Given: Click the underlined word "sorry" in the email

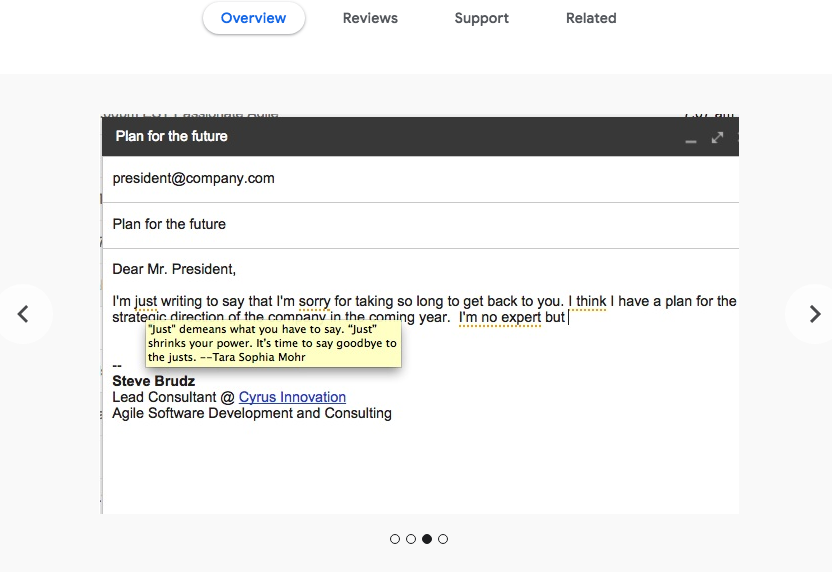Looking at the screenshot, I should (314, 301).
